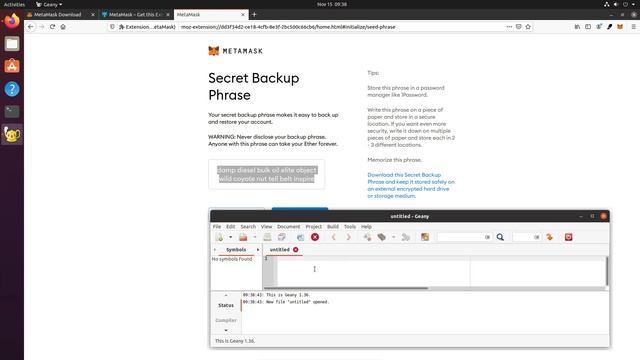Screen dimensions: 640x360
Task: Click the red Quit icon in Geany toolbar
Action: (569, 237)
